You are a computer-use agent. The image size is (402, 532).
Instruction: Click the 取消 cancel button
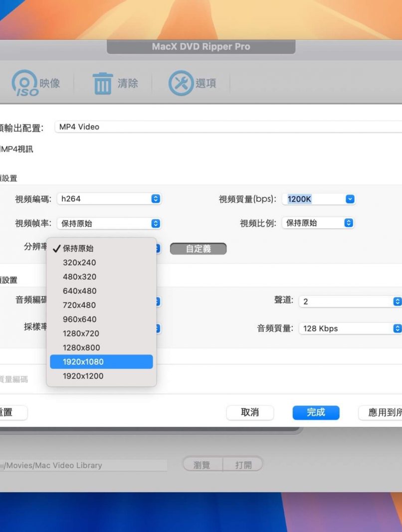250,412
